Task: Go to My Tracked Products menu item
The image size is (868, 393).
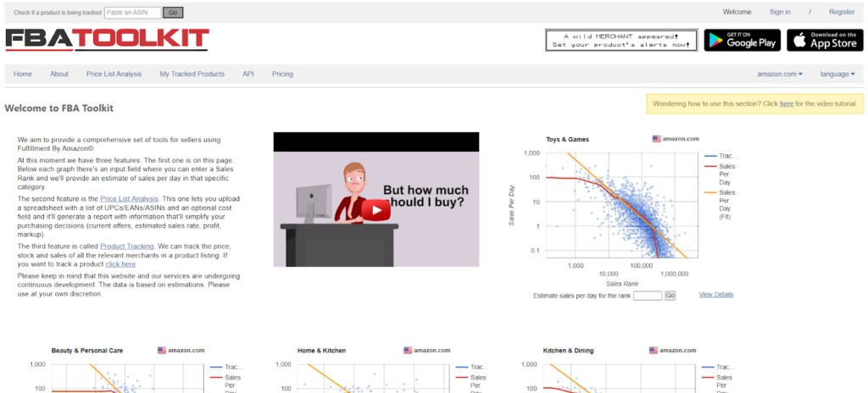Action: coord(192,75)
